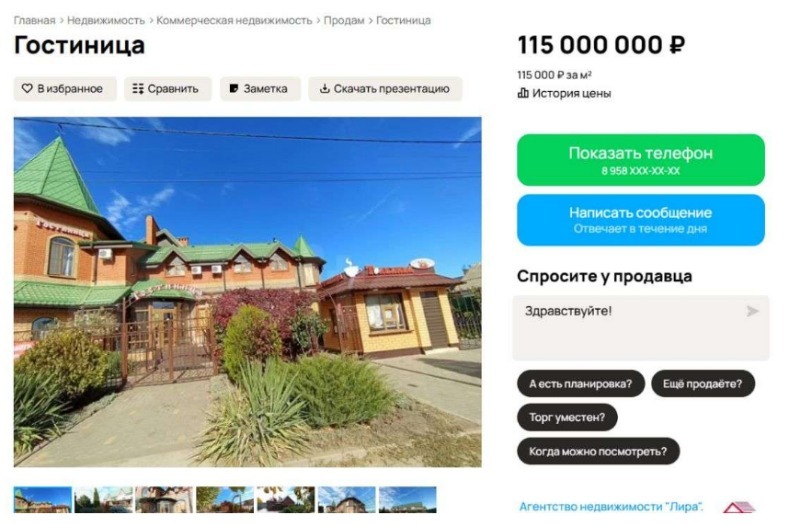786x524 pixels.
Task: Choose 'Когда можно посмотреть?' chip
Action: pos(598,451)
